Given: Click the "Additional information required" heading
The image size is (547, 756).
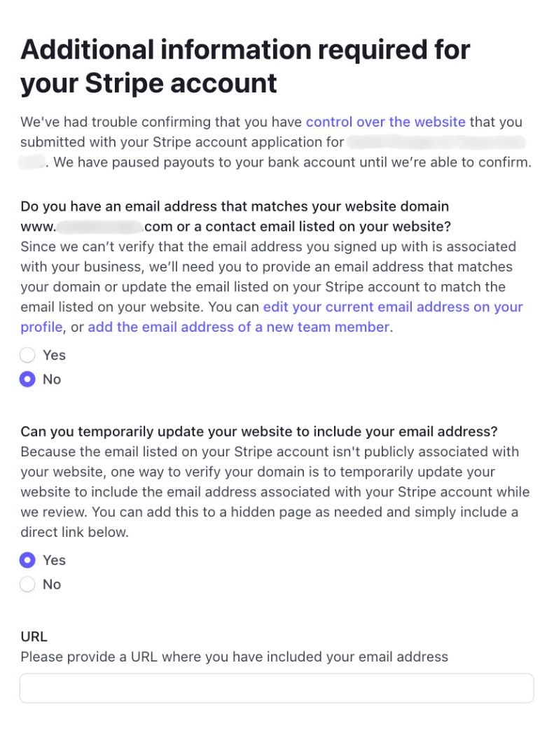Looking at the screenshot, I should [245, 66].
